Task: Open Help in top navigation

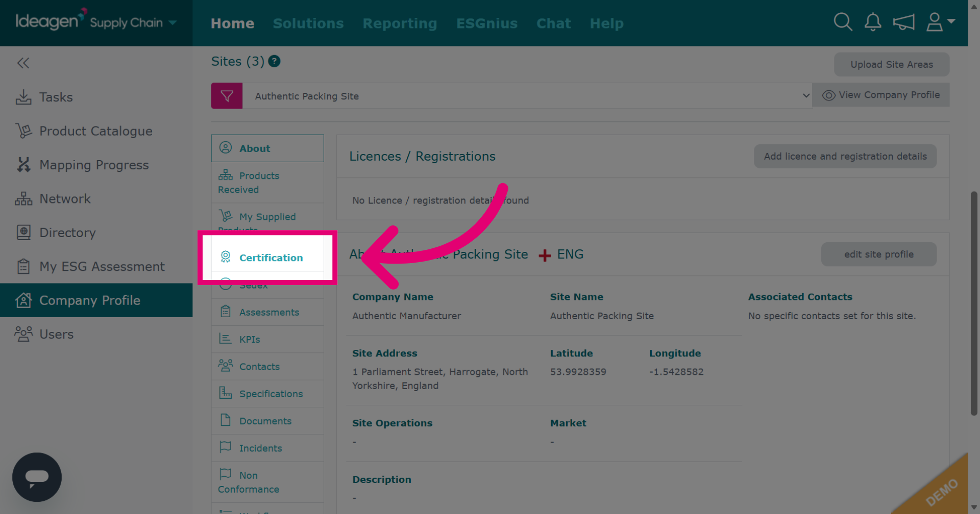Action: pyautogui.click(x=606, y=23)
